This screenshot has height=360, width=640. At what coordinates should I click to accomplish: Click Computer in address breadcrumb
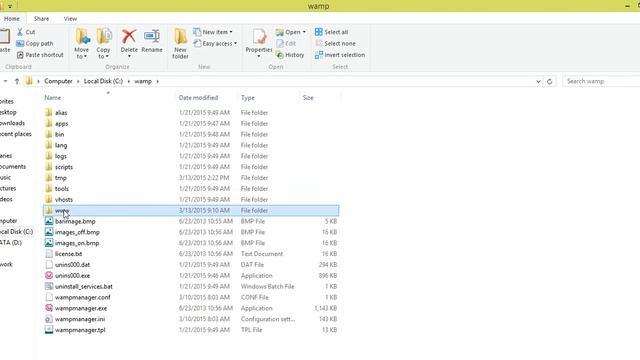click(58, 81)
